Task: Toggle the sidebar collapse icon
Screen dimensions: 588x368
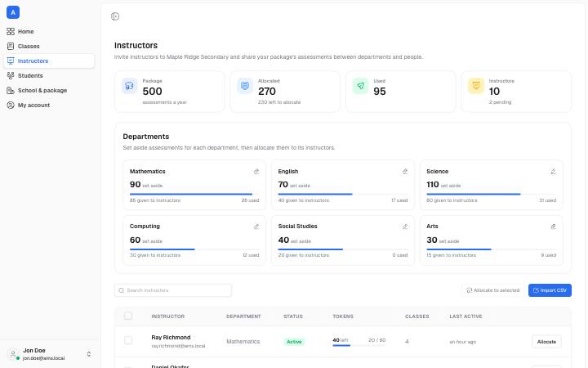Action: (115, 16)
